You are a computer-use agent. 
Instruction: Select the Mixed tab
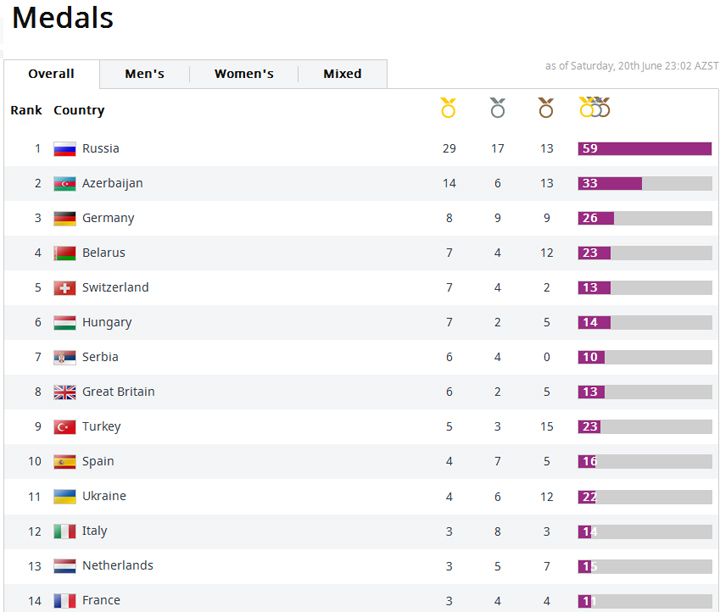point(342,74)
